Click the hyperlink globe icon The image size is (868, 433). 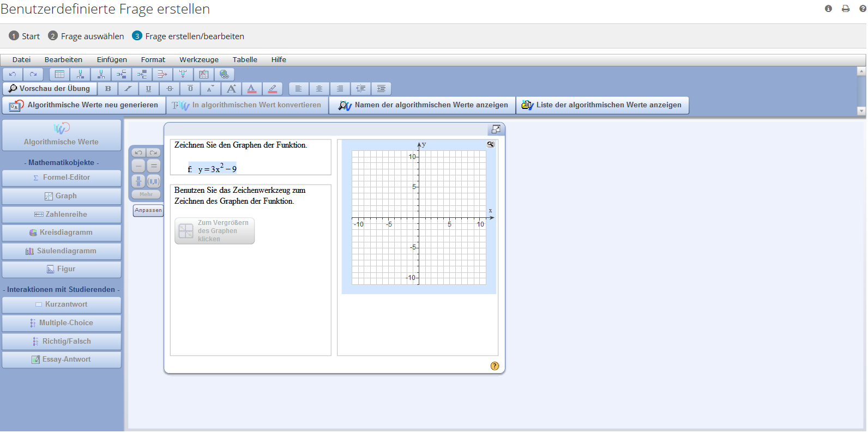[x=224, y=74]
